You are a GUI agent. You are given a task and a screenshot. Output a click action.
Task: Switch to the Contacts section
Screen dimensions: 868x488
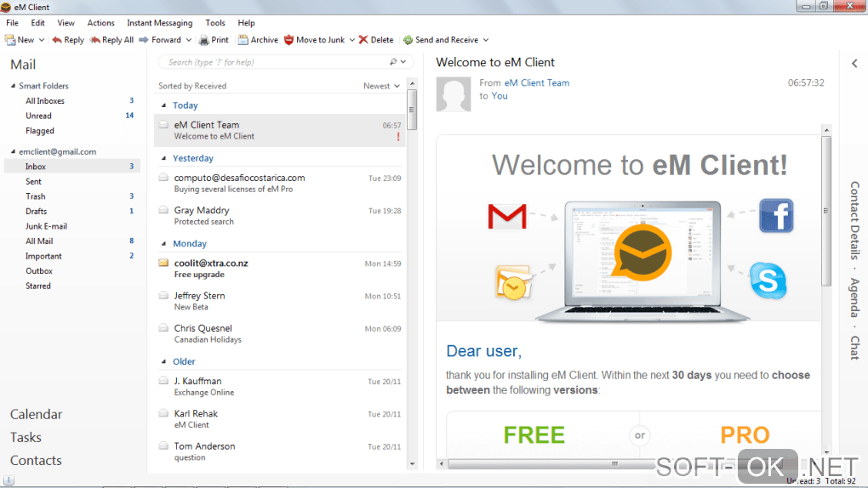(36, 460)
